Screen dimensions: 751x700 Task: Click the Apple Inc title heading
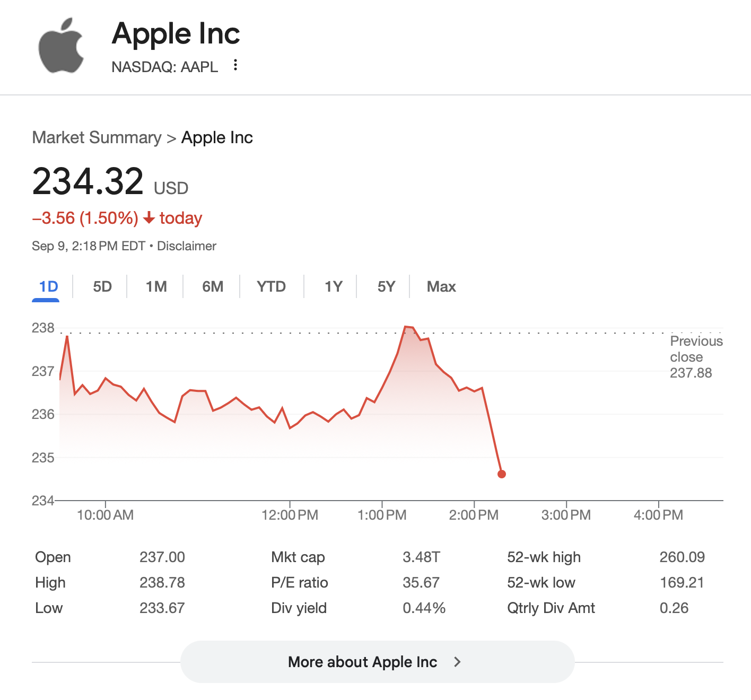[176, 34]
